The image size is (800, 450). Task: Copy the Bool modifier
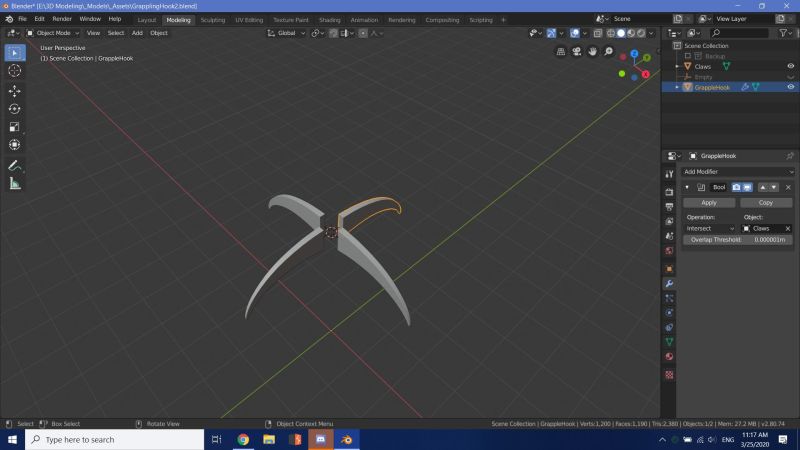click(x=766, y=203)
